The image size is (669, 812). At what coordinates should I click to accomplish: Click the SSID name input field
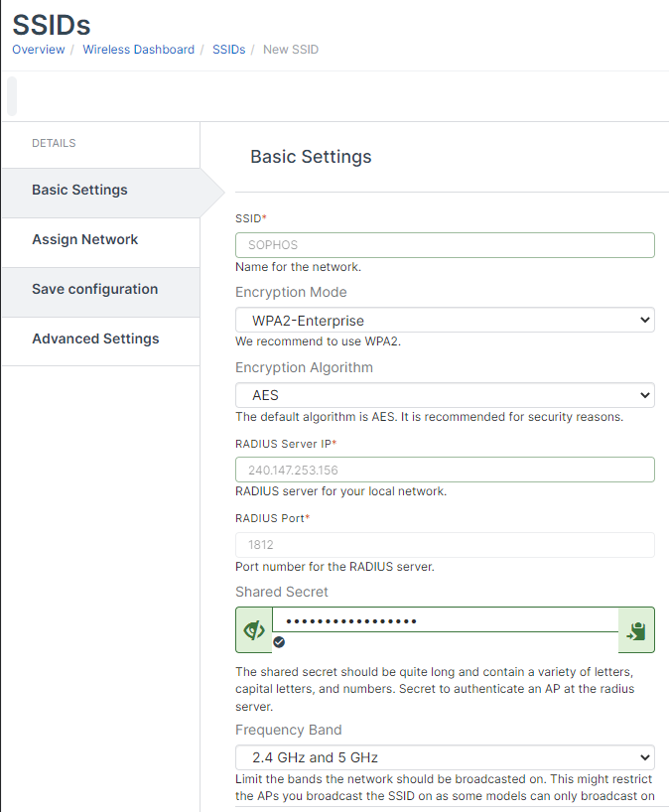pyautogui.click(x=445, y=245)
